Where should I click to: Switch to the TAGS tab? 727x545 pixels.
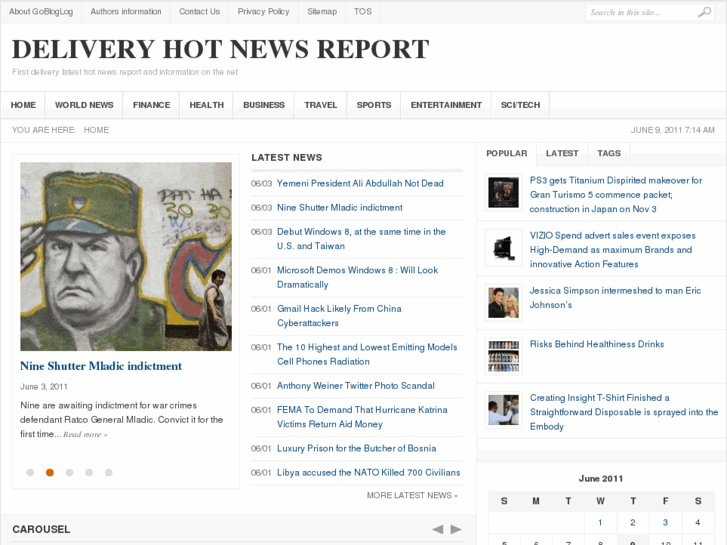click(609, 154)
